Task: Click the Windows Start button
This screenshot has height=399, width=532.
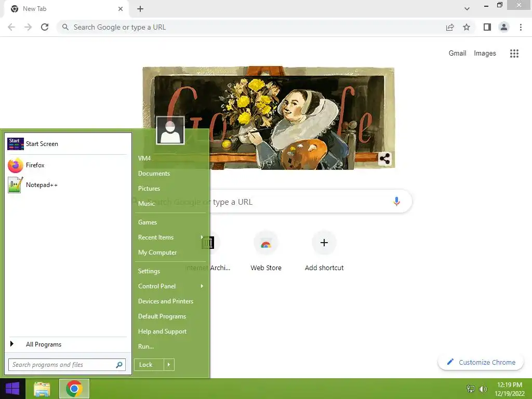Action: [x=12, y=389]
